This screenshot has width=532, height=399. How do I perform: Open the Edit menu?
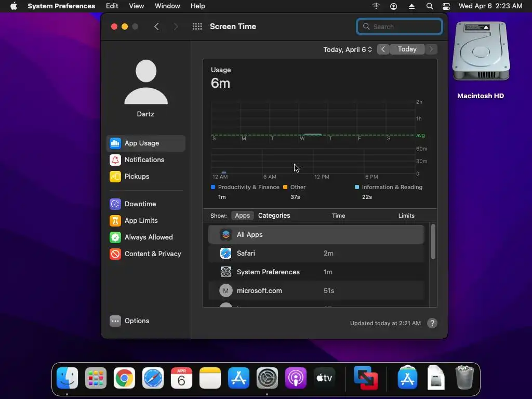(112, 6)
